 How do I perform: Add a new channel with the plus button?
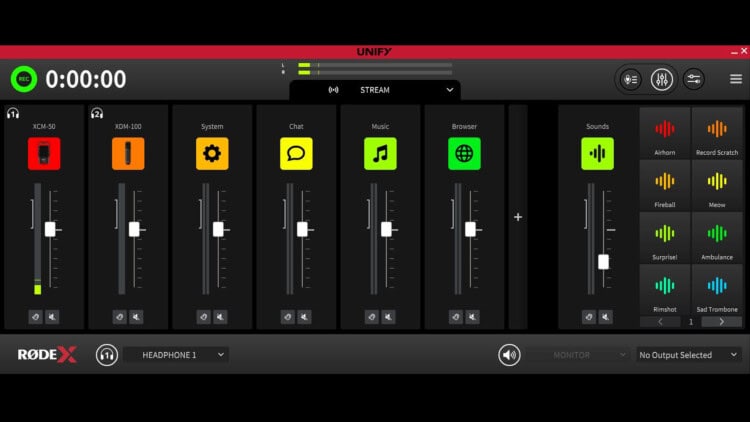pyautogui.click(x=518, y=217)
